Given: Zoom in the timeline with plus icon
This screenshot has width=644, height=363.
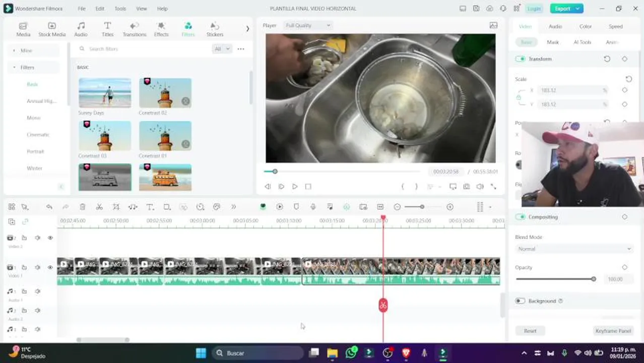Looking at the screenshot, I should pyautogui.click(x=450, y=207).
